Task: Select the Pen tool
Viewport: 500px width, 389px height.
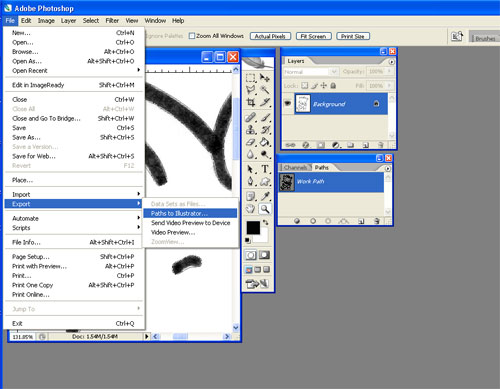Action: (x=251, y=182)
